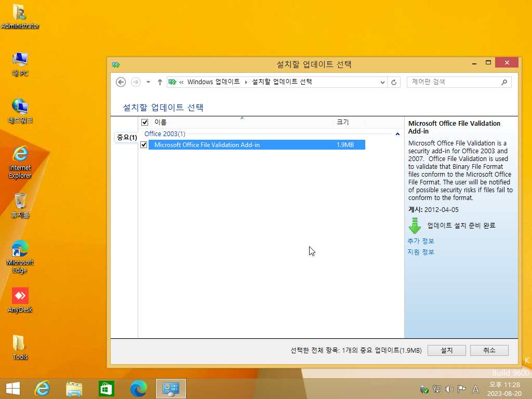Image resolution: width=532 pixels, height=399 pixels.
Task: Click the Forward navigation arrow
Action: (x=136, y=82)
